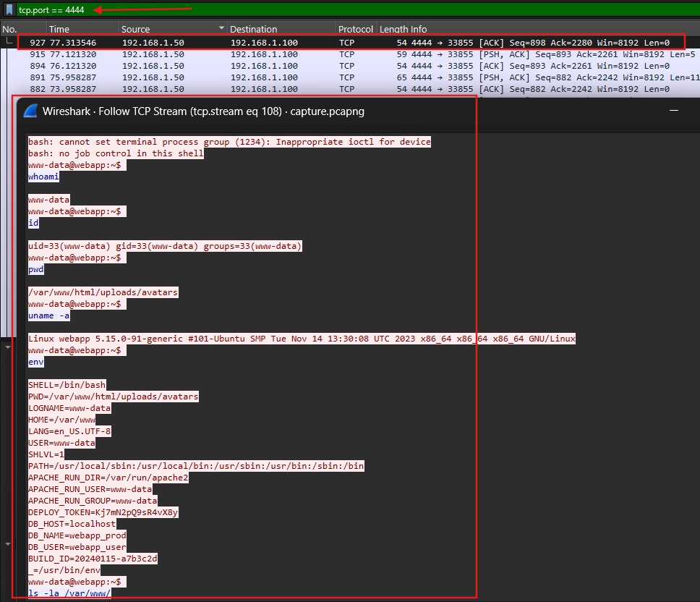This screenshot has width=700, height=602.
Task: Sort packets by the Time column
Action: click(x=59, y=29)
